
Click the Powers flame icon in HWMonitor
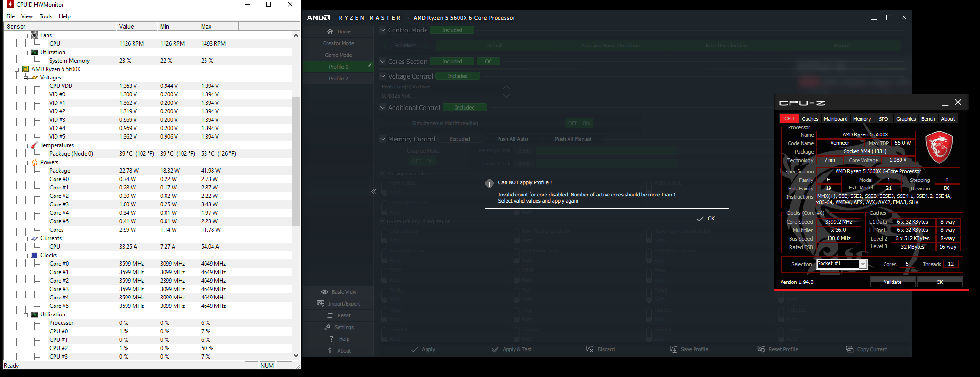tap(34, 162)
